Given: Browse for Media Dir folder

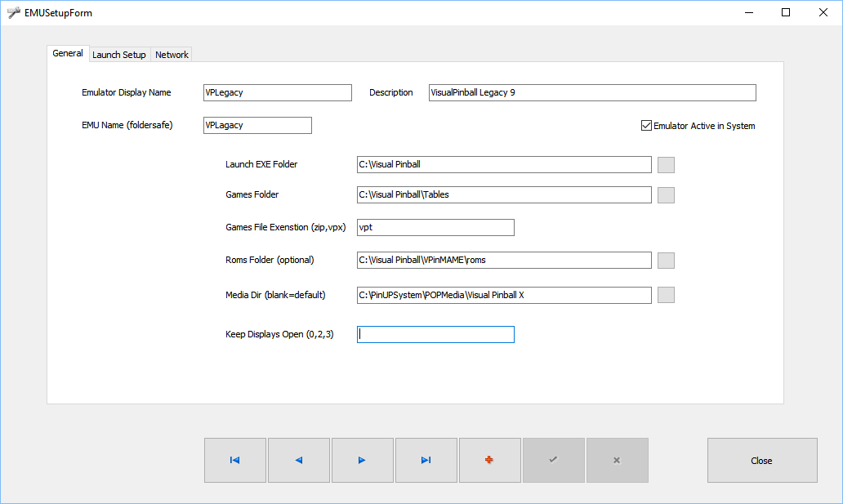Looking at the screenshot, I should coord(666,295).
